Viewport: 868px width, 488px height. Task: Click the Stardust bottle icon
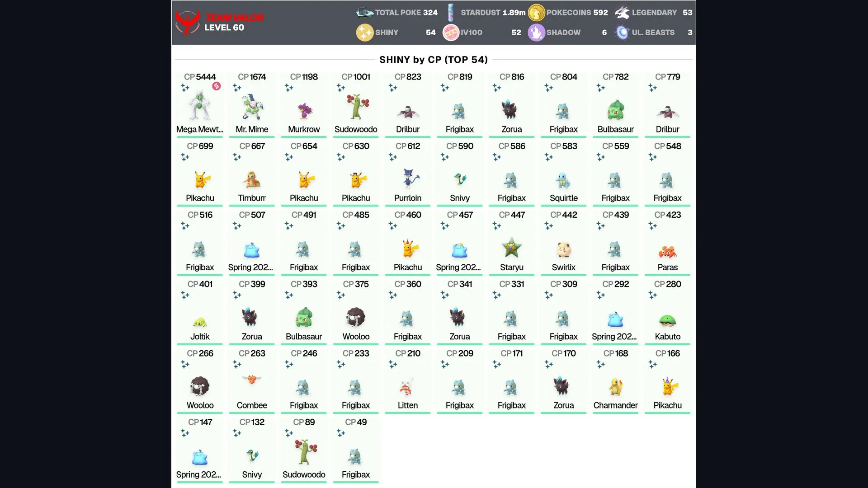click(451, 13)
